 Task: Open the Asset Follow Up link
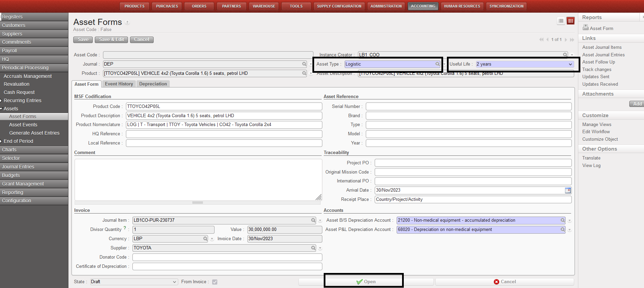pos(598,62)
